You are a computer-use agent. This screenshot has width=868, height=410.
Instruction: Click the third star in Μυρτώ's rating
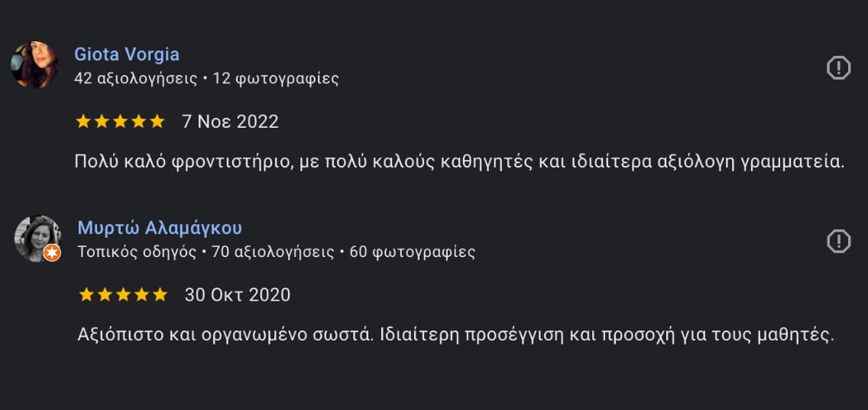[x=124, y=294]
